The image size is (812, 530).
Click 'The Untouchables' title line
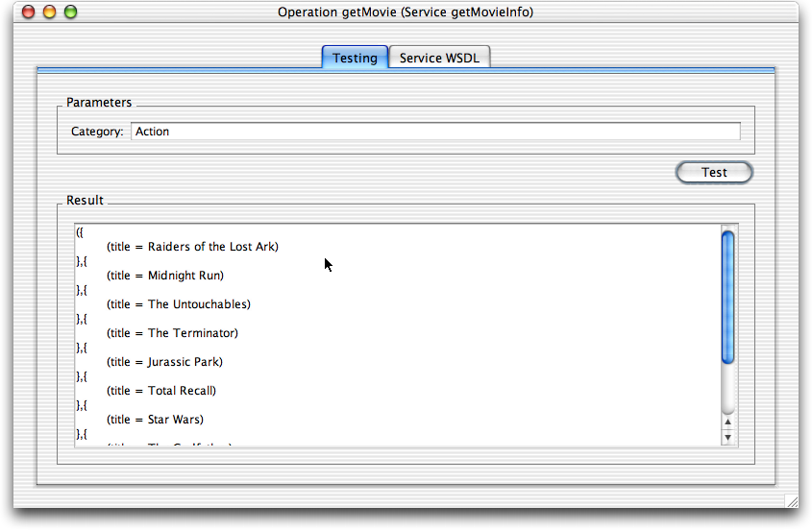179,304
